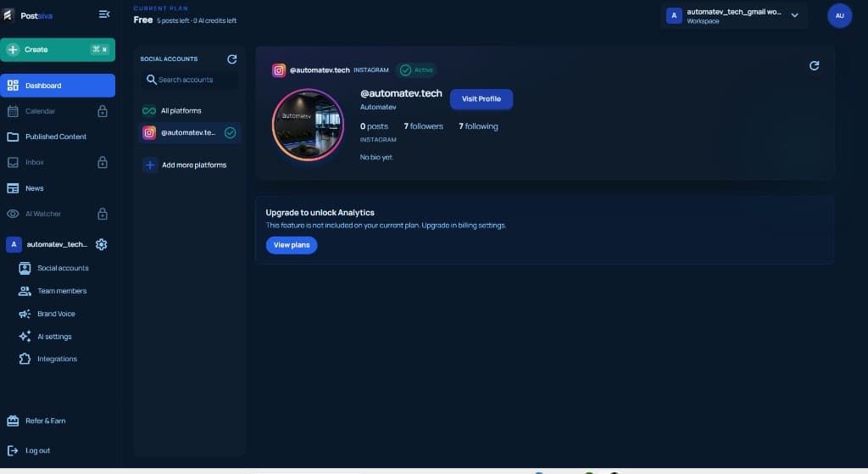This screenshot has height=474, width=868.
Task: Click the chevron on workspace selector
Action: coord(795,15)
